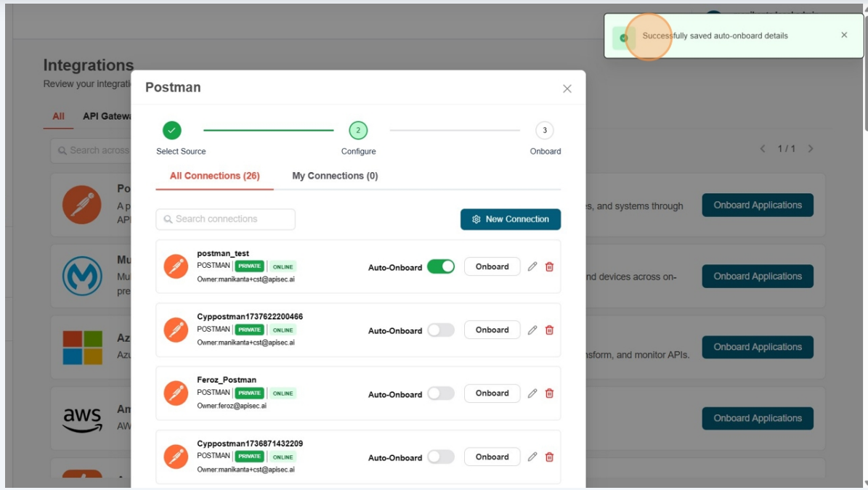Enable Auto-Onboard for Cyppostman1737622200466
This screenshot has width=868, height=490.
point(441,330)
